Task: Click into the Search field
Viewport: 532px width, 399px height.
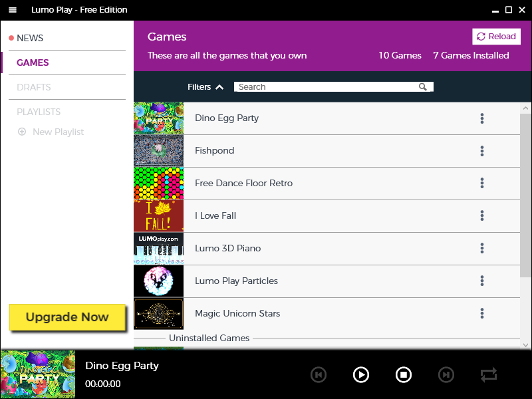Action: (x=334, y=87)
